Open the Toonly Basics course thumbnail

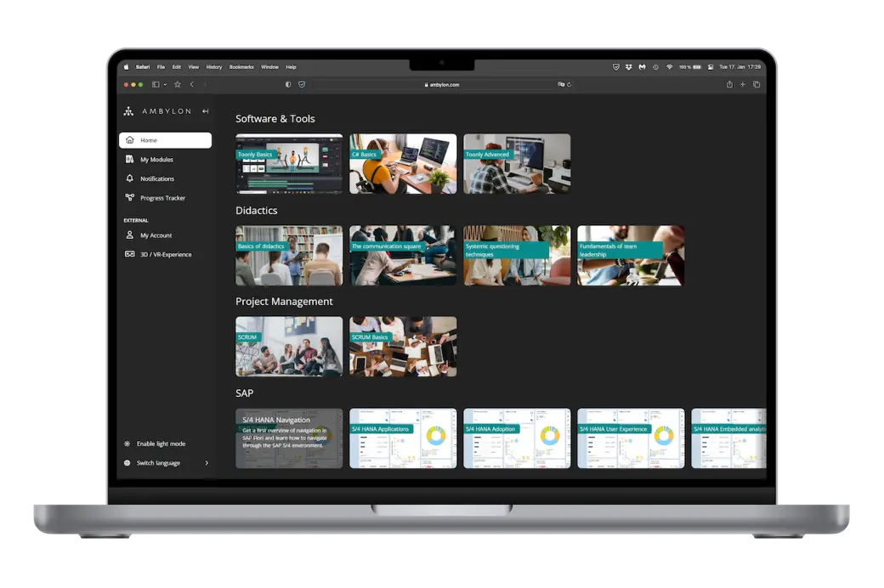point(289,164)
